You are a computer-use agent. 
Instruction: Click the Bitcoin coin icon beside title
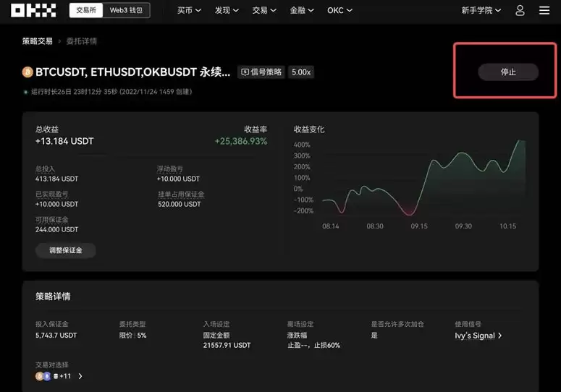(28, 72)
